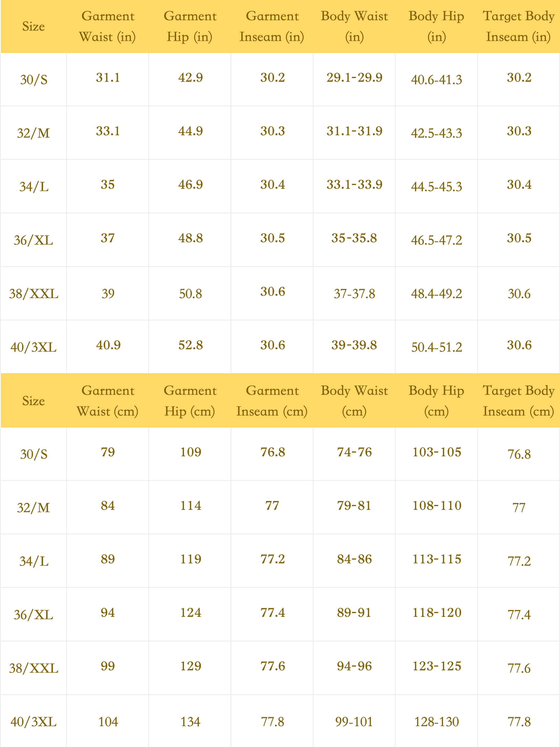Click the garment hip value 46.9
The height and width of the screenshot is (747, 560).
(x=190, y=184)
